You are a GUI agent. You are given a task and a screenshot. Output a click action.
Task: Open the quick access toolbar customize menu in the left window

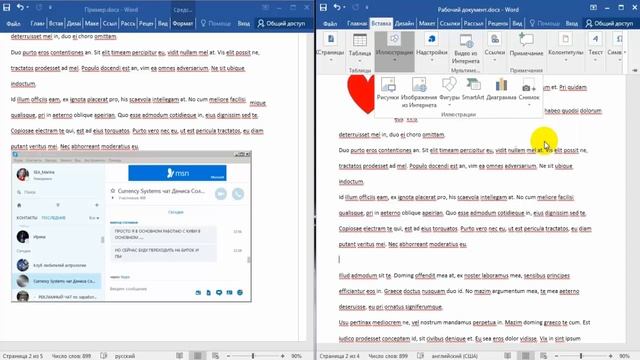tap(50, 7)
